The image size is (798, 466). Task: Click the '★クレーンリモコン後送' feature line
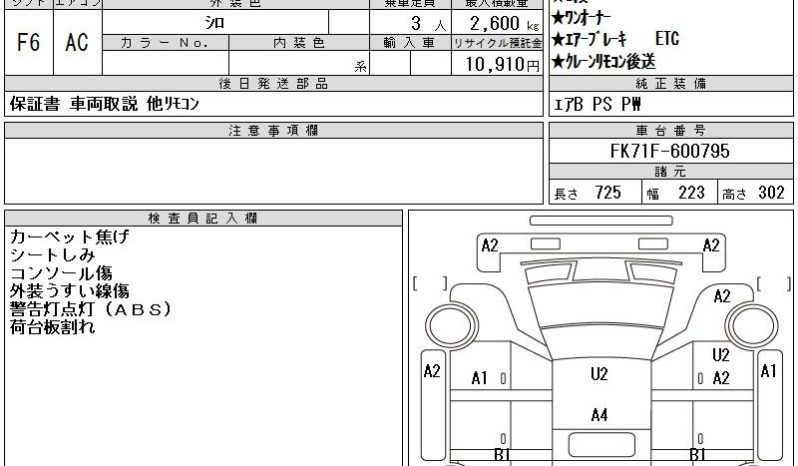tap(604, 62)
